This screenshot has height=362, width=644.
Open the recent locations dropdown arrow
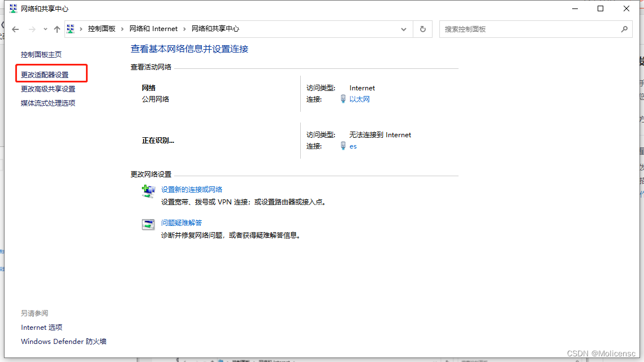click(45, 29)
